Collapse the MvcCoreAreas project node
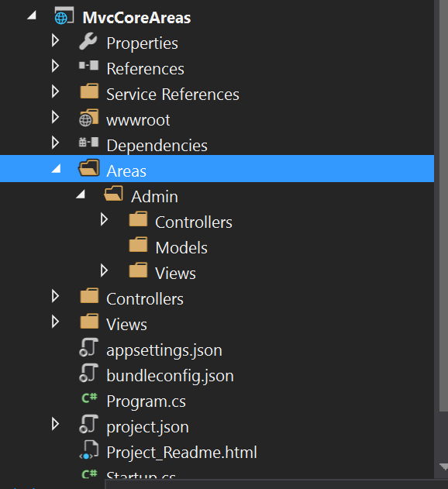The image size is (448, 489). pos(32,15)
